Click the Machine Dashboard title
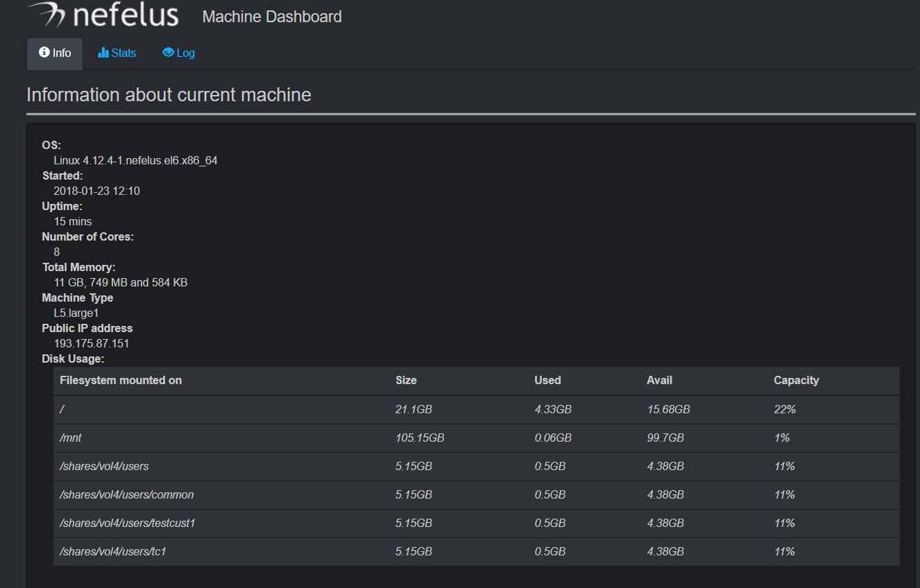Screen dimensions: 920x588 tap(271, 17)
